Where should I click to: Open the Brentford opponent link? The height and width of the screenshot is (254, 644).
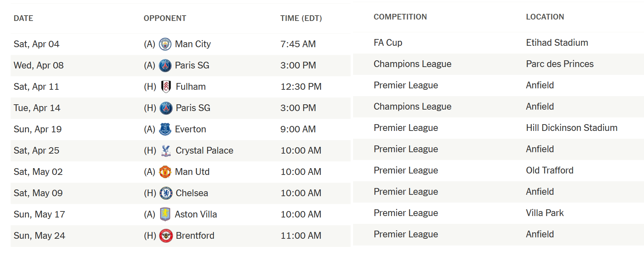click(x=195, y=236)
